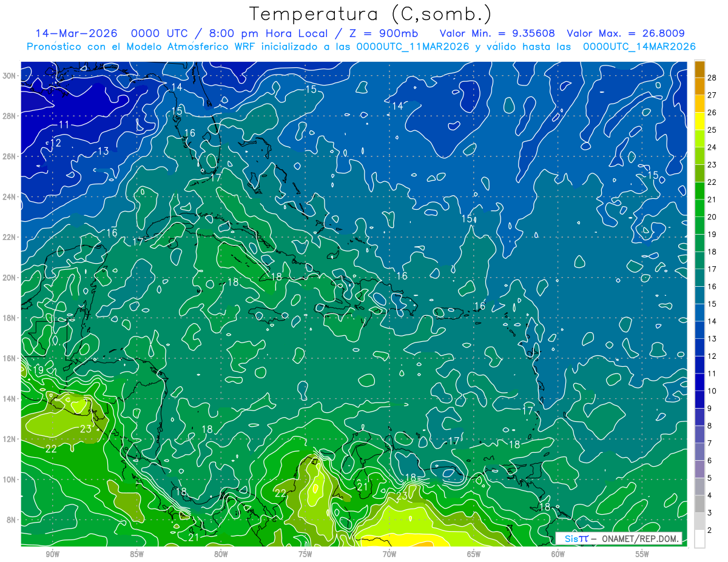Click the "0000UTC_14MAR2026" valid-until text
This screenshot has height=562, width=728.
639,46
